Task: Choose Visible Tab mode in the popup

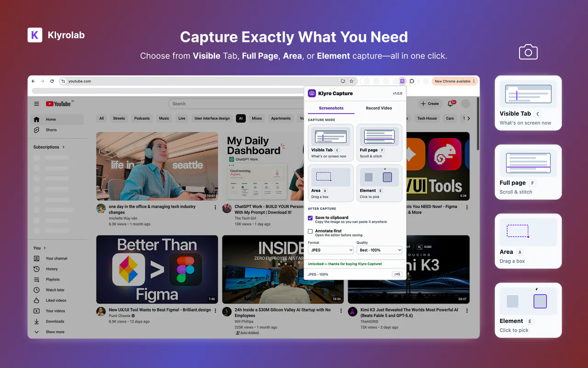Action: (x=331, y=143)
